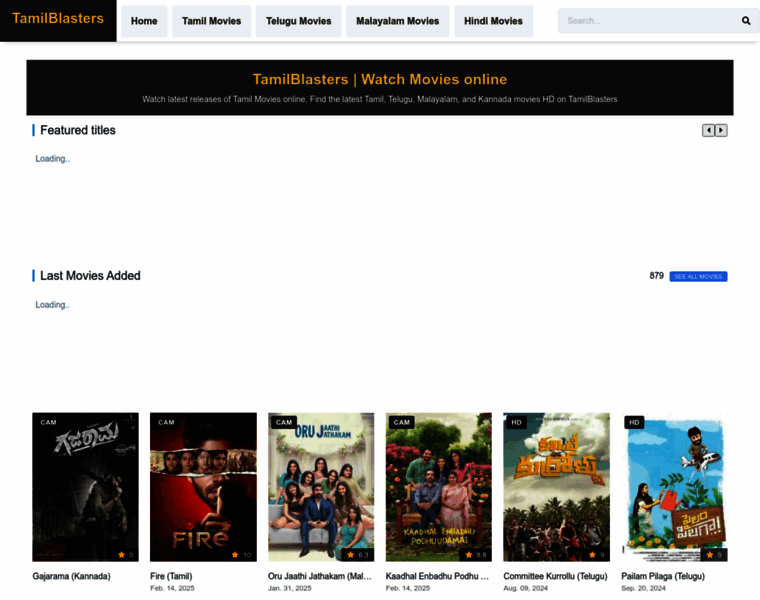Click the search magnifier icon
The height and width of the screenshot is (600, 760).
tap(745, 21)
